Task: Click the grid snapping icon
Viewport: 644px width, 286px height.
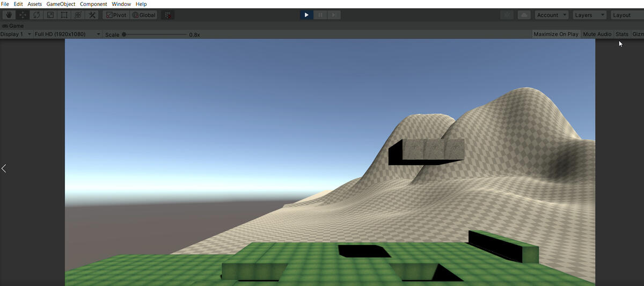Action: [x=168, y=15]
